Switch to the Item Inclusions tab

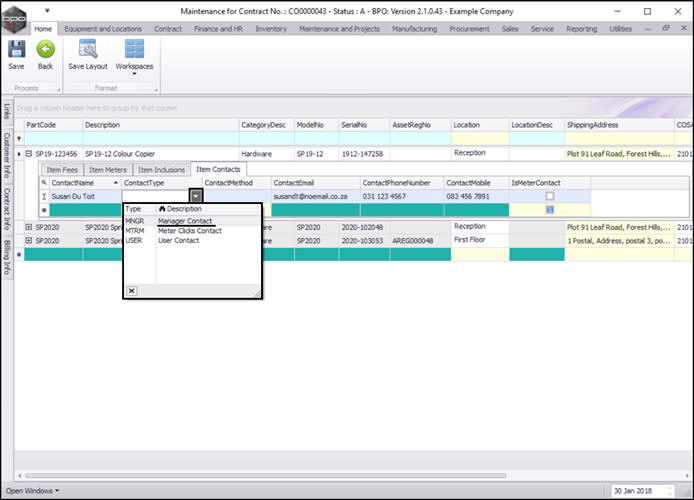coord(161,170)
